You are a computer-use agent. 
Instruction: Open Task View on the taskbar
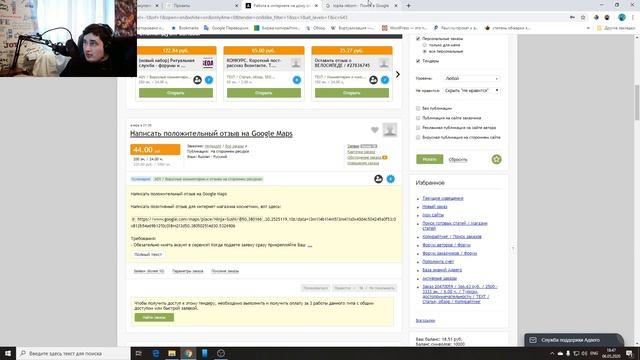point(138,353)
